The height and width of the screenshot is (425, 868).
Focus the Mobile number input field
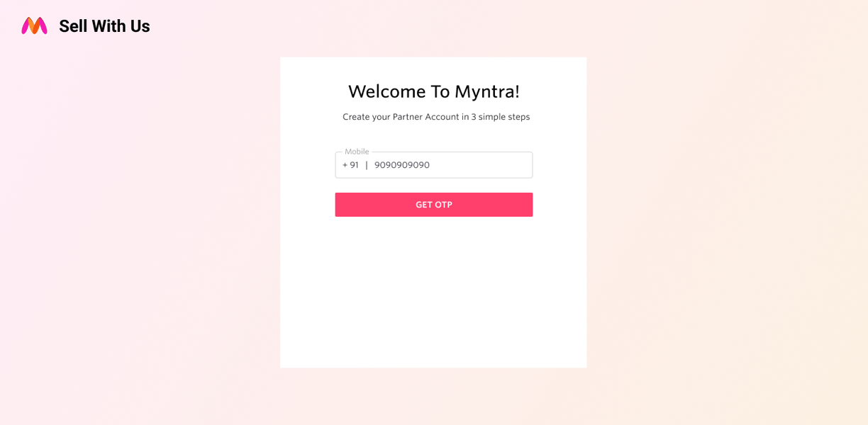coord(434,165)
